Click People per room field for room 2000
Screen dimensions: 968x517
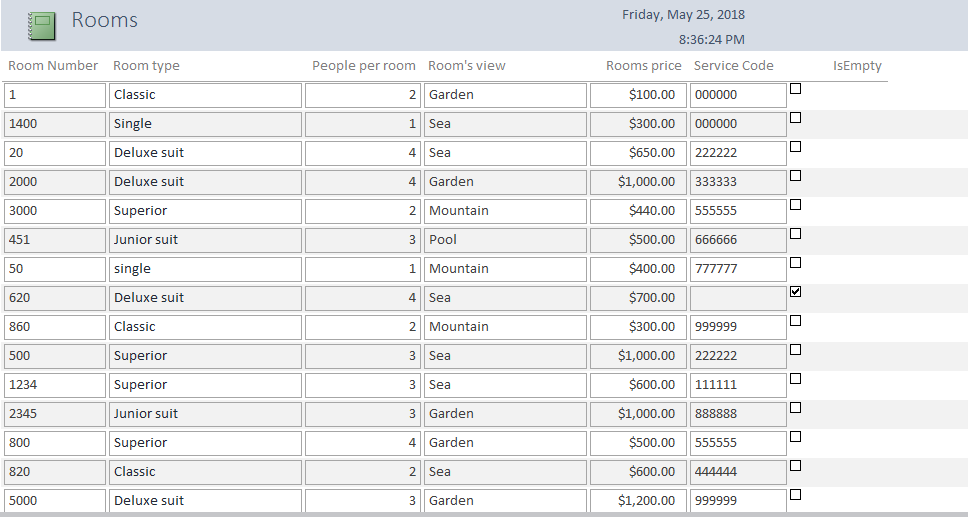(361, 182)
